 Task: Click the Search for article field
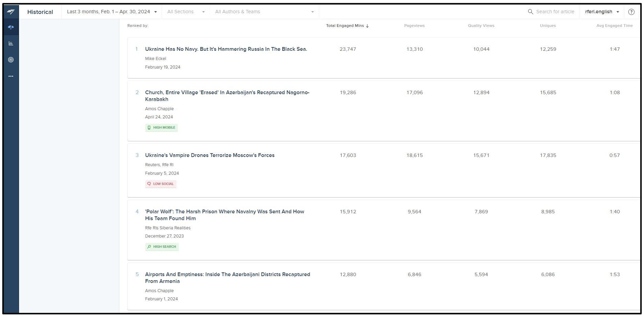(555, 12)
